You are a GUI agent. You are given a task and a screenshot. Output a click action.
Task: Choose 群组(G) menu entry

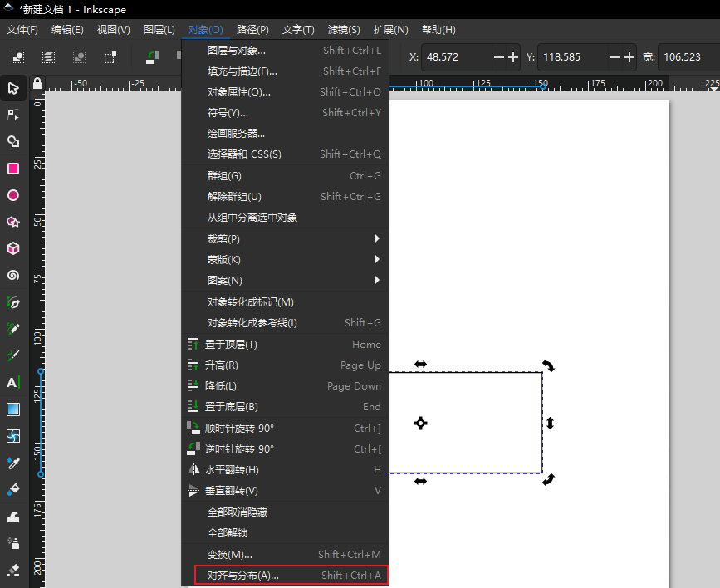point(285,175)
